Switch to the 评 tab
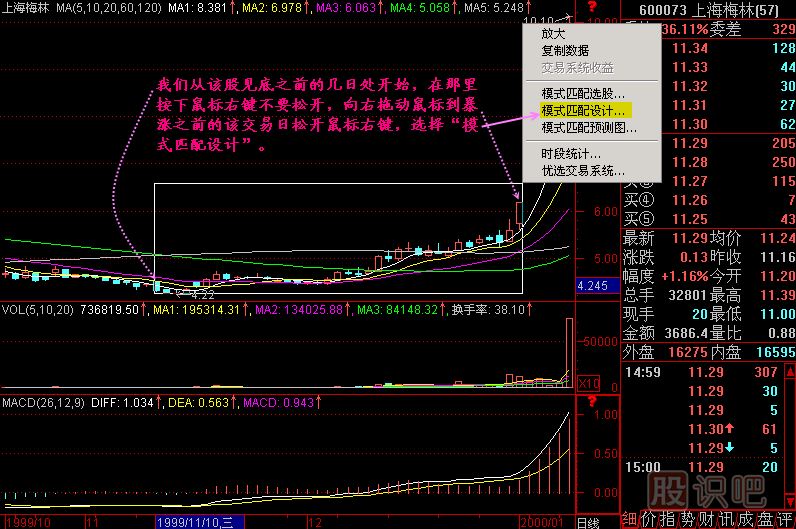The height and width of the screenshot is (529, 796). [x=785, y=519]
